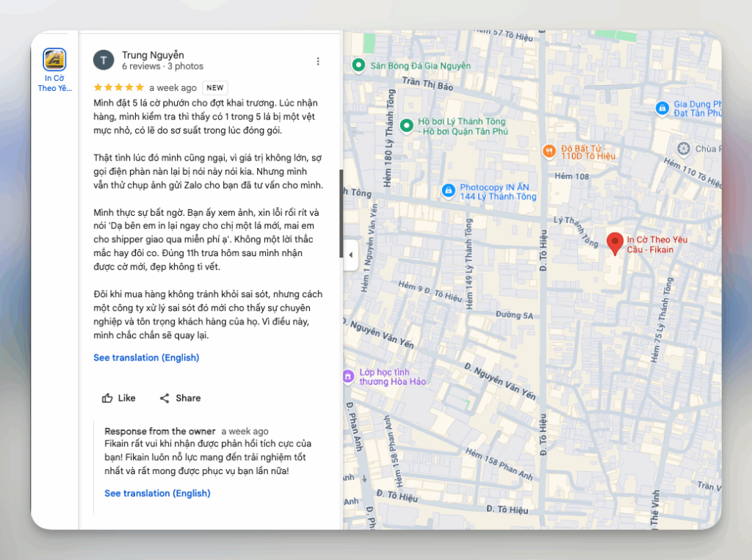
Task: Click the 'Response from the owner' heading
Action: [x=159, y=431]
